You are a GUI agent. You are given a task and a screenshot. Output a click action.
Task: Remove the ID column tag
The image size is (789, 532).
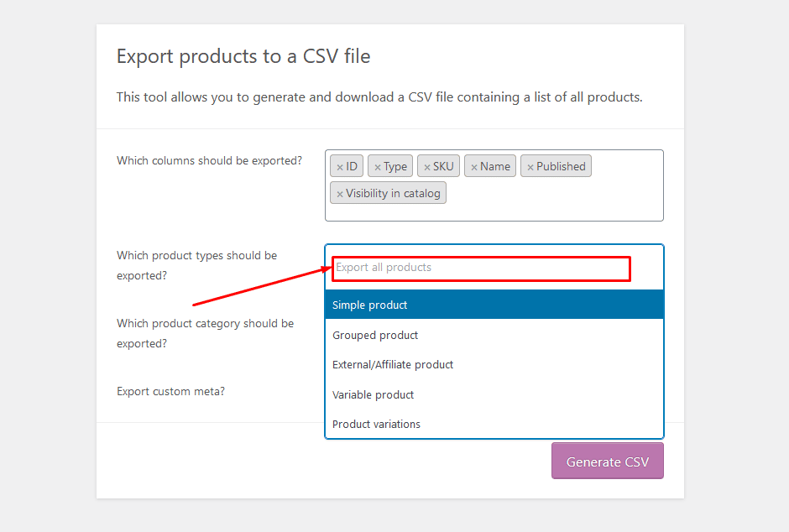point(338,165)
